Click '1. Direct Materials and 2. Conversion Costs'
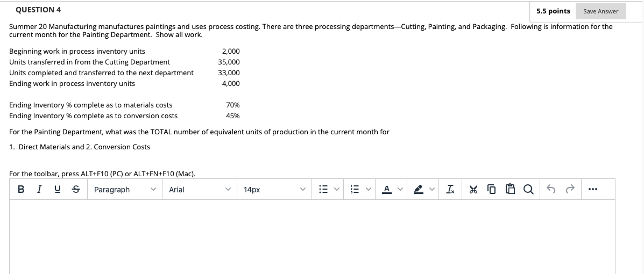This screenshot has height=274, width=644. click(80, 147)
